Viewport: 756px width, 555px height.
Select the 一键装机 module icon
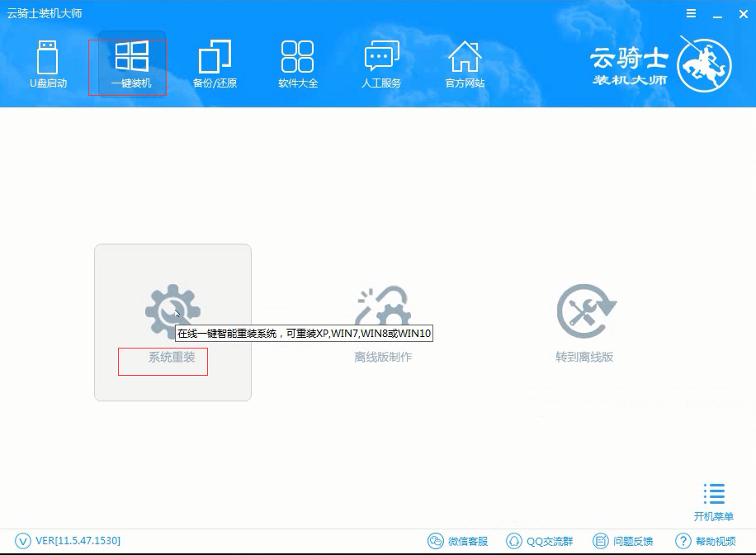tap(127, 56)
